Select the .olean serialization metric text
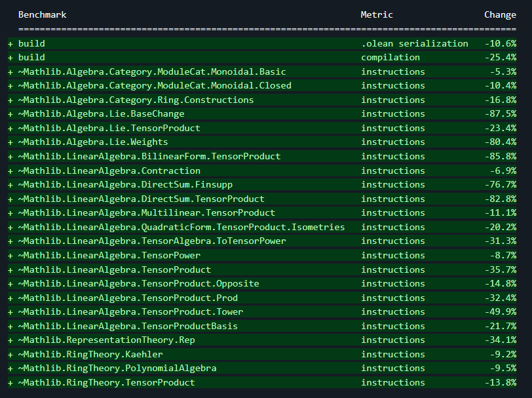532x398 pixels. click(414, 43)
